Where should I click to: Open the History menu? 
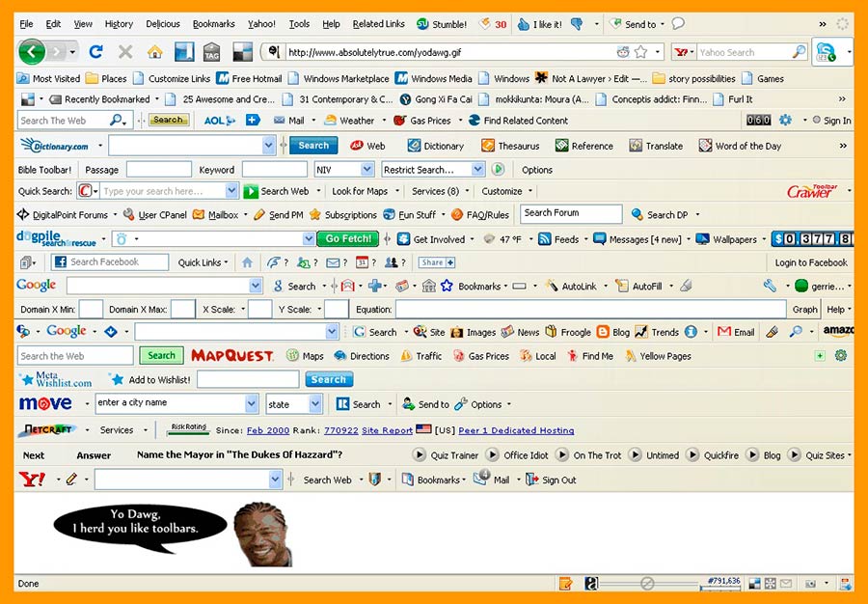coord(119,24)
